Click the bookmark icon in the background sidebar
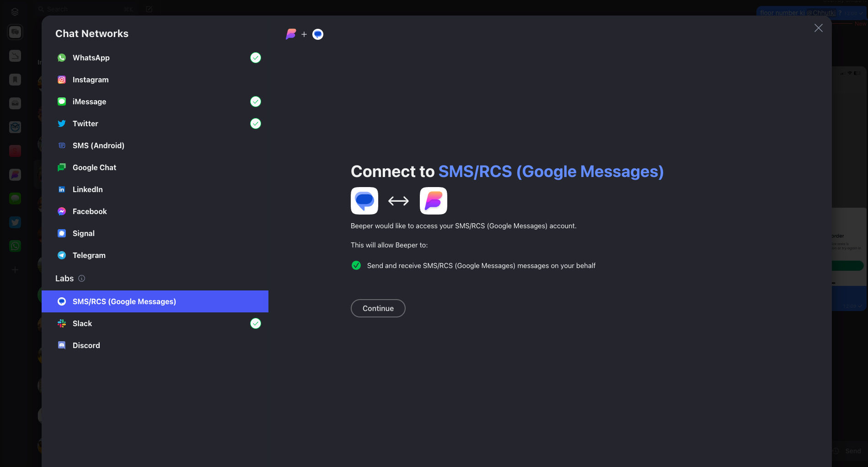Screen dimensions: 868x467 (x=15, y=80)
